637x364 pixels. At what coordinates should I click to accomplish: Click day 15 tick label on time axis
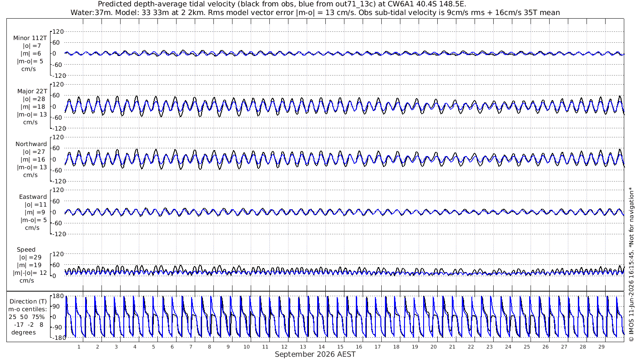pos(340,346)
